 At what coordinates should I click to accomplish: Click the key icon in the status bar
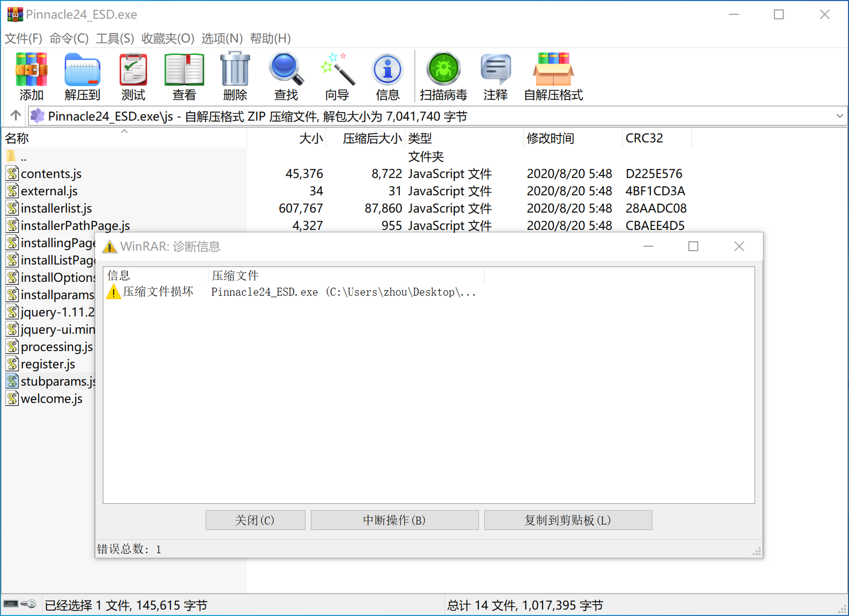(x=29, y=604)
